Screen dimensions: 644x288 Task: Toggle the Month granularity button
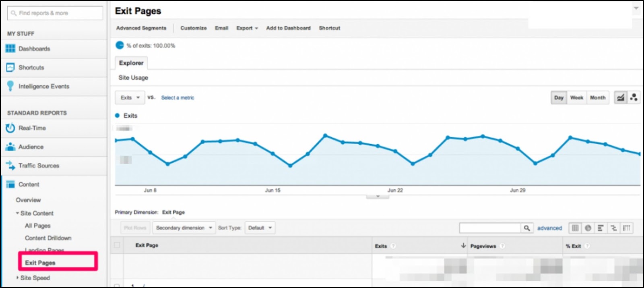click(598, 97)
